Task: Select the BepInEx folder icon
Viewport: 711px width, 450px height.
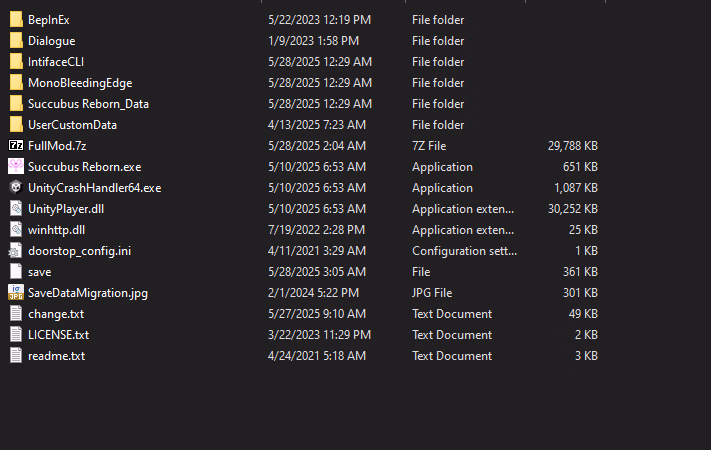Action: pos(16,20)
